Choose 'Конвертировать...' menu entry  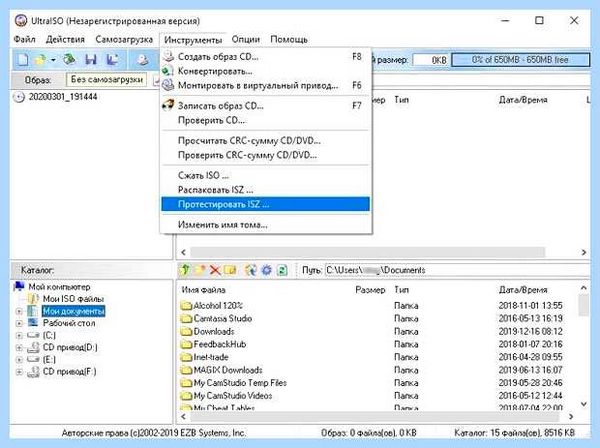(266, 71)
